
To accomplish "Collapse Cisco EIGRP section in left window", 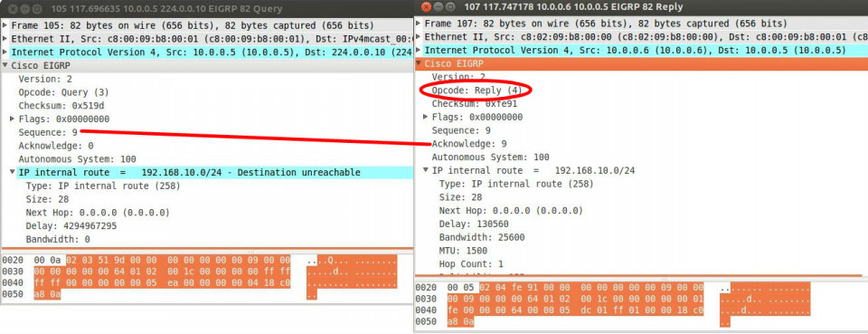I will coord(5,65).
